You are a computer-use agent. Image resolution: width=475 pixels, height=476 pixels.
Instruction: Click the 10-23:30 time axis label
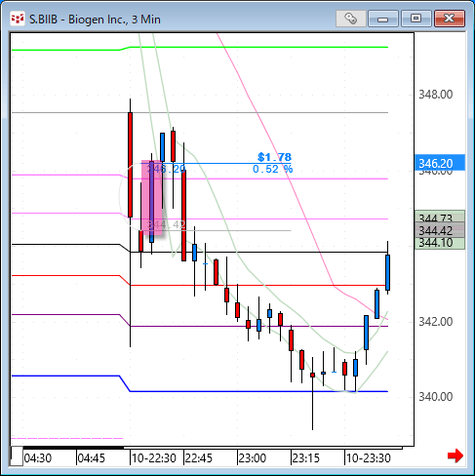pyautogui.click(x=369, y=458)
